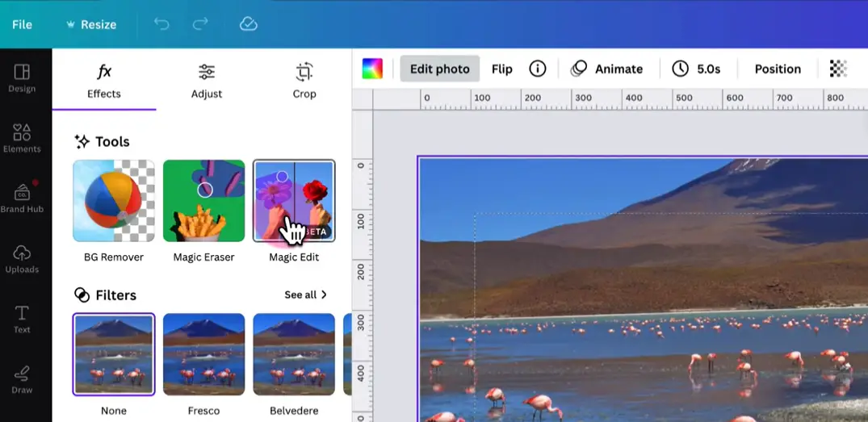The width and height of the screenshot is (868, 422).
Task: Apply the None filter
Action: pos(114,354)
